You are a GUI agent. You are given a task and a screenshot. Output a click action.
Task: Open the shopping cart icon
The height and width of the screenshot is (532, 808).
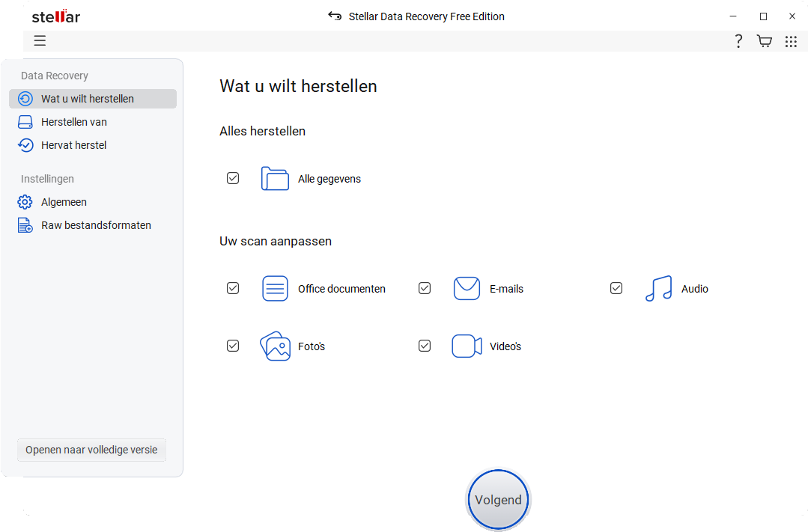(765, 41)
